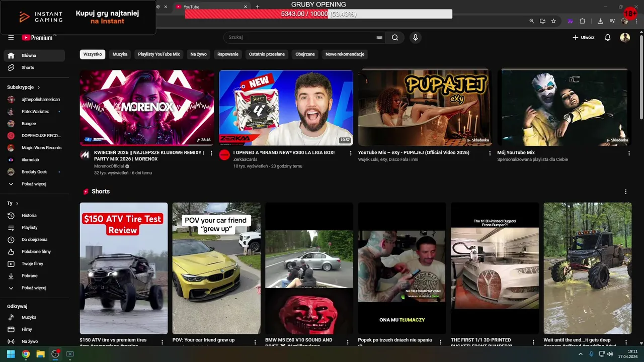Click Instant Gaming ad banner
The image size is (644, 362).
(x=78, y=17)
